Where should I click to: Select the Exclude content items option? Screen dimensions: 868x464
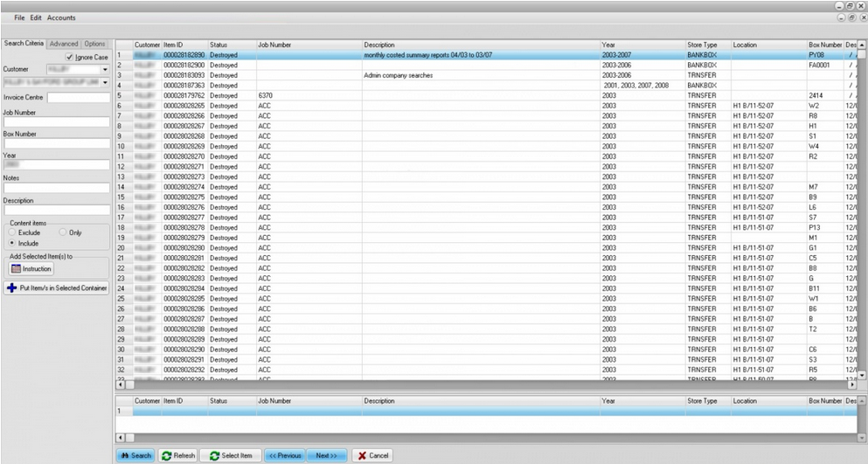point(12,233)
